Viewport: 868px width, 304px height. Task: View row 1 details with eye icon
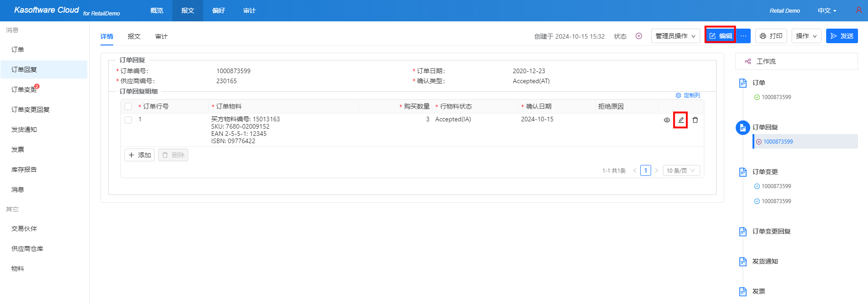coord(667,120)
